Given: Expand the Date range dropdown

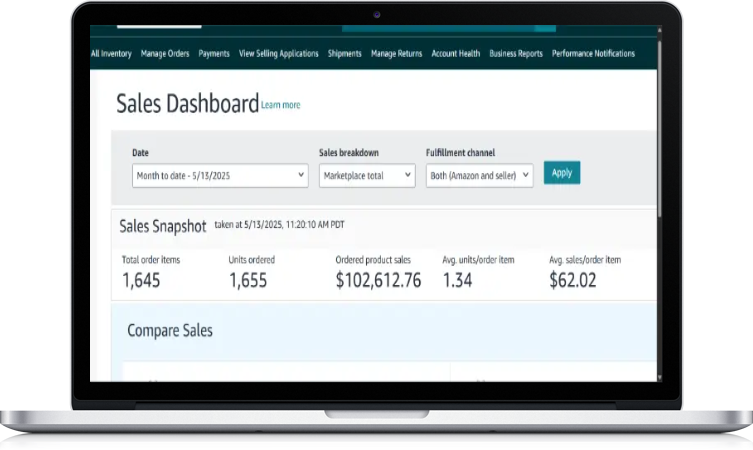Looking at the screenshot, I should tap(220, 175).
